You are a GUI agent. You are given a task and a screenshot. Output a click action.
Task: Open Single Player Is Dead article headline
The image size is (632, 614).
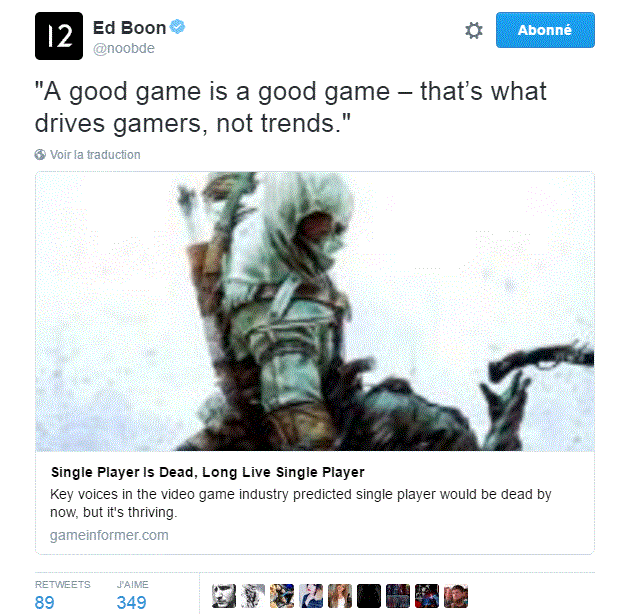pyautogui.click(x=208, y=472)
